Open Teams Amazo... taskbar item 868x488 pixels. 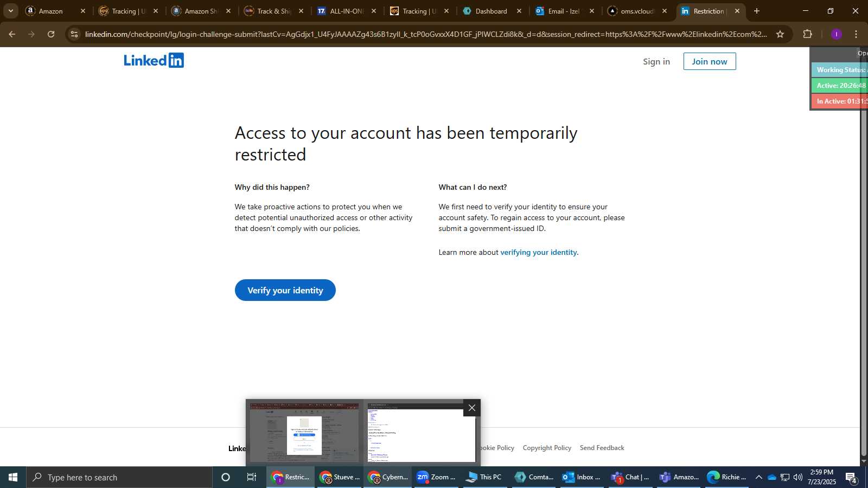point(679,477)
